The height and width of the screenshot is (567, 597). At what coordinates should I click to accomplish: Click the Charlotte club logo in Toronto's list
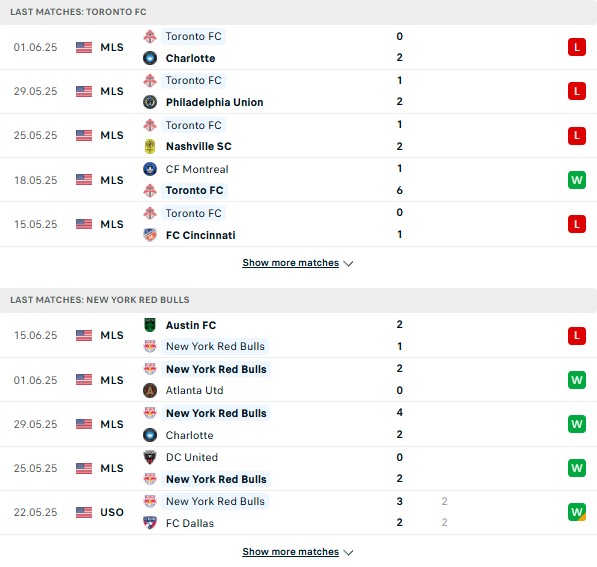[150, 58]
